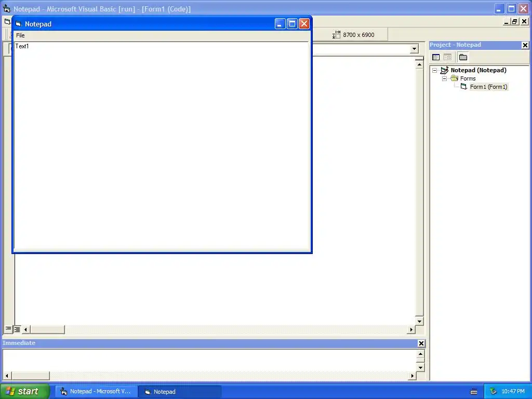Close the running Notepad form window
Image resolution: width=532 pixels, height=399 pixels.
[304, 24]
